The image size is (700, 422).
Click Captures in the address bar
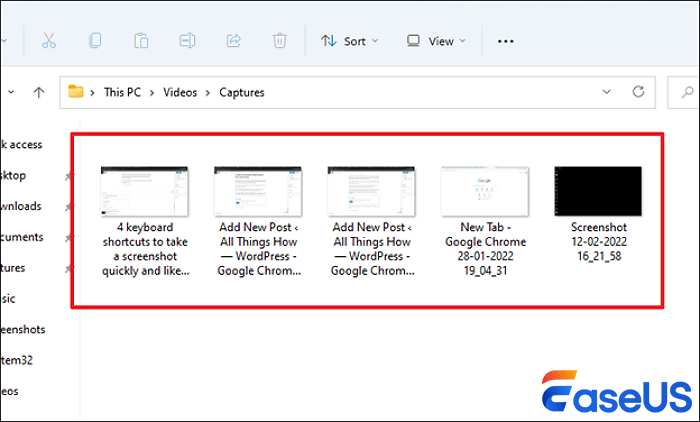(243, 92)
